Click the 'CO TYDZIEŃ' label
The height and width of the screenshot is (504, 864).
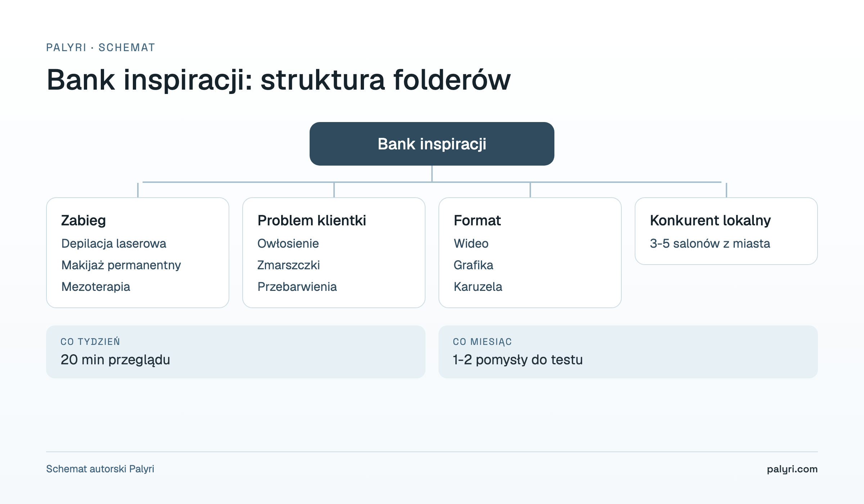tap(90, 341)
